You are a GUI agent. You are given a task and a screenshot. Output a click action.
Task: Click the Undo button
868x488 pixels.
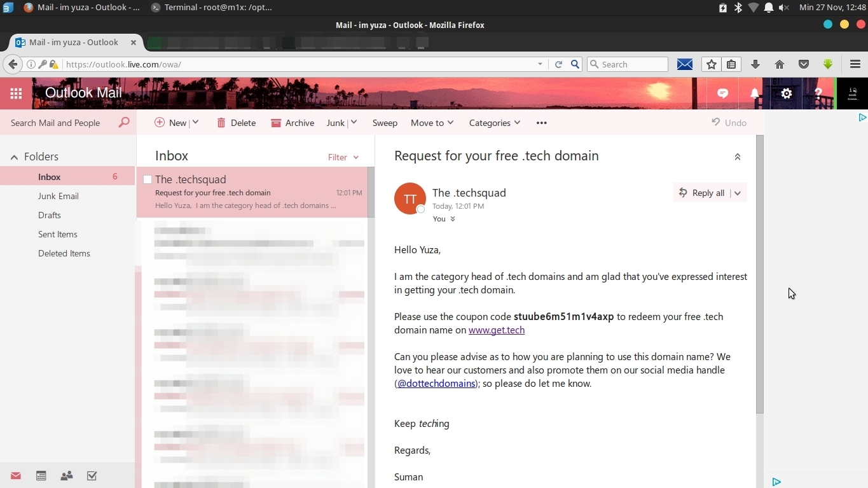click(x=729, y=122)
